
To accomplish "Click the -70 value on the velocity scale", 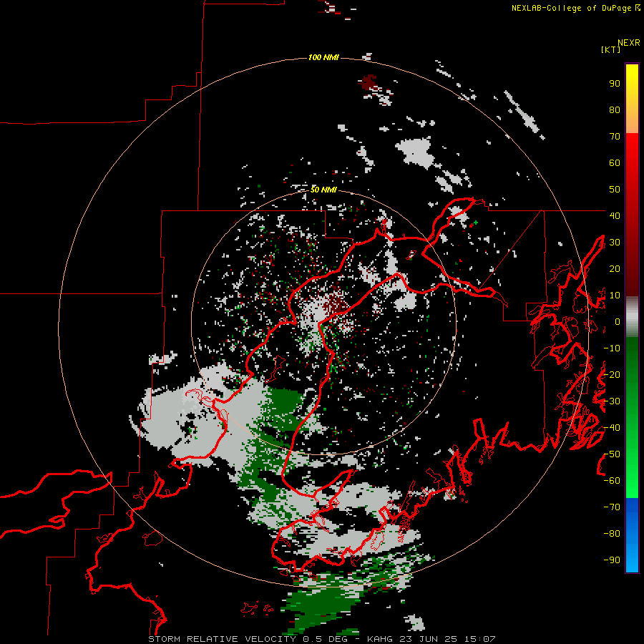I will tap(612, 507).
